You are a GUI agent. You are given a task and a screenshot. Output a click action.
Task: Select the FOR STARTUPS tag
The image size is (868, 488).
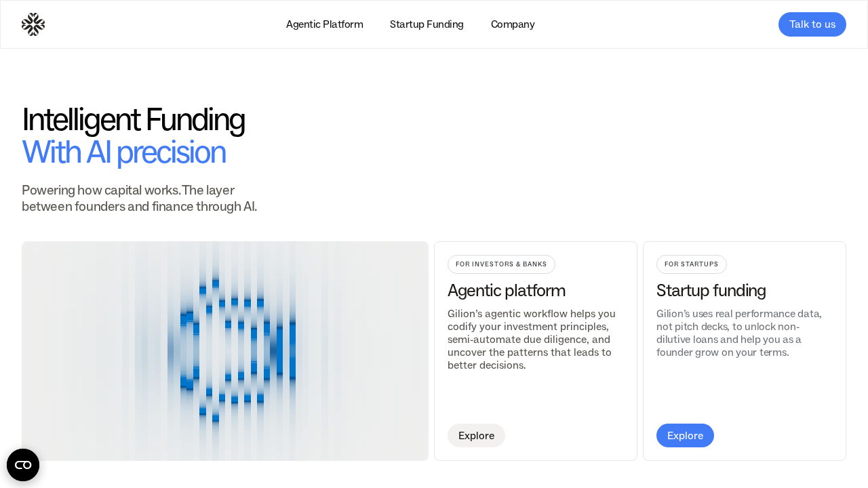click(691, 264)
